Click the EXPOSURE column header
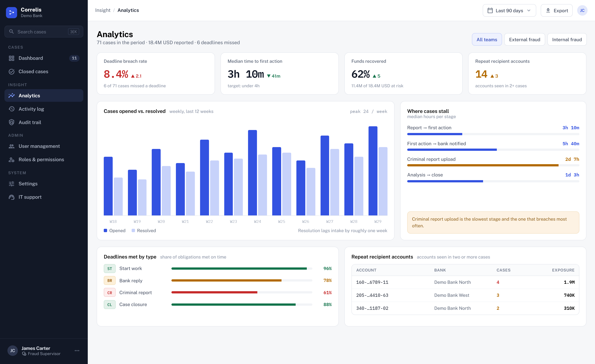This screenshot has height=364, width=595. 563,270
